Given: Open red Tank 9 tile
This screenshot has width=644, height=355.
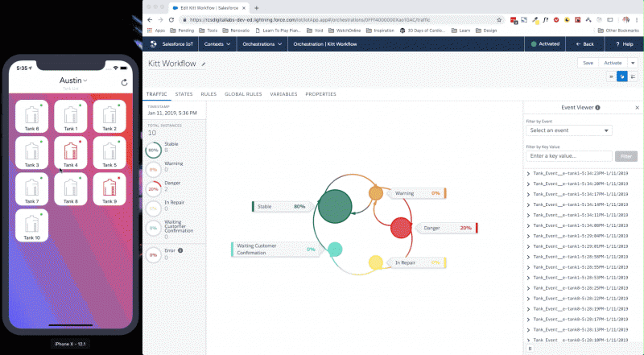Looking at the screenshot, I should 109,189.
